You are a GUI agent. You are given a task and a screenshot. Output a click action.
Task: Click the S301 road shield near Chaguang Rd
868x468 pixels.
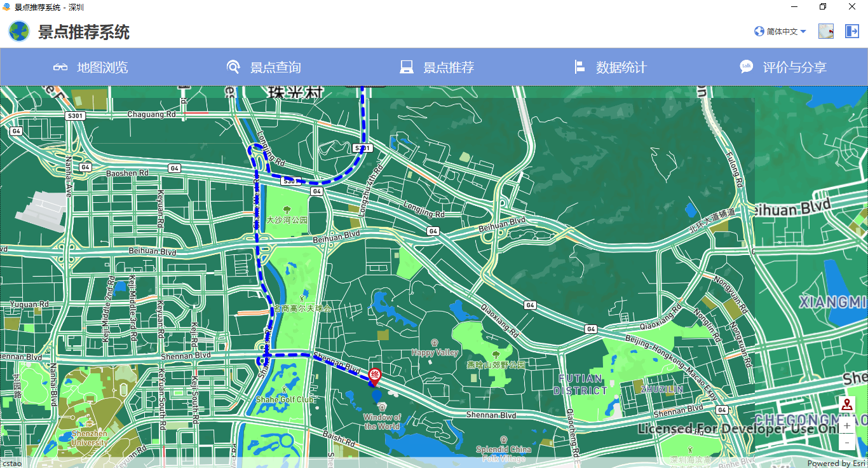[x=76, y=116]
